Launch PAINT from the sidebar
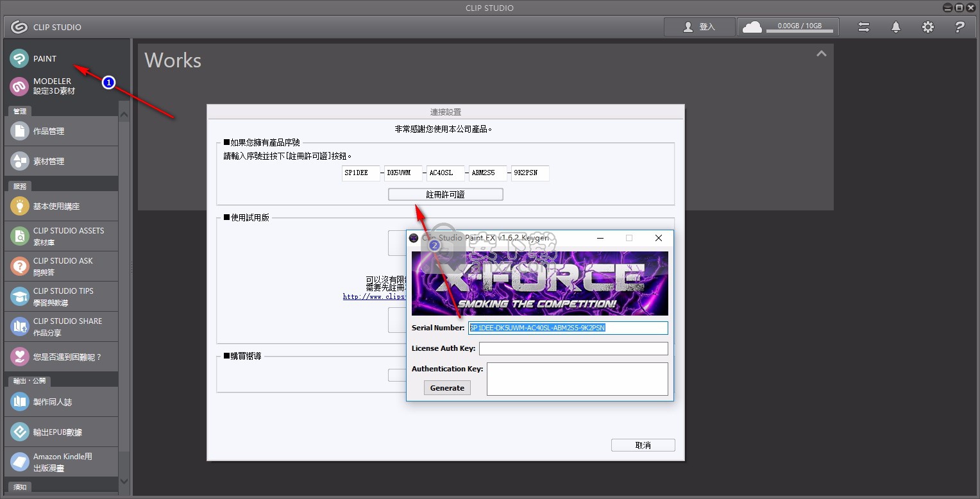Screen dimensions: 980x499 click(x=61, y=58)
